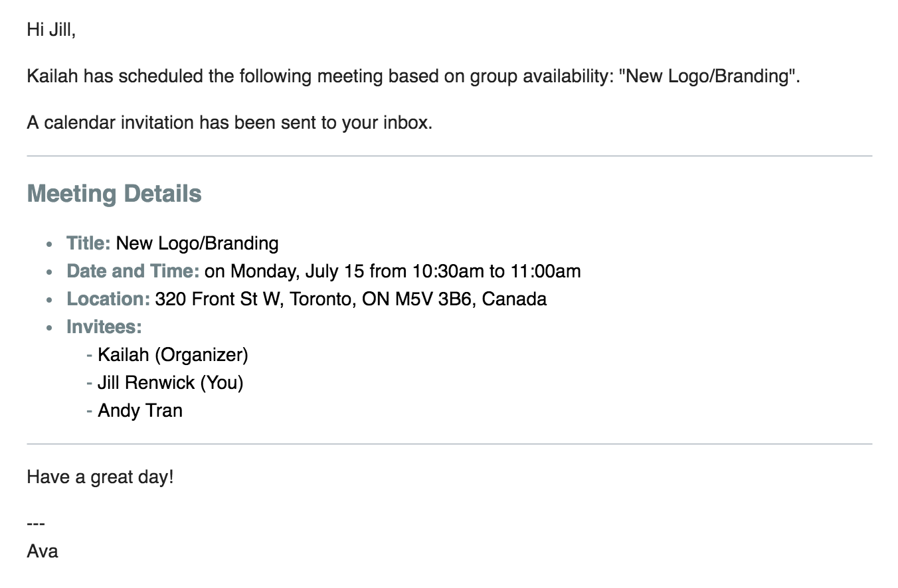The width and height of the screenshot is (898, 588).
Task: Click the first word "Kailah" in the intro sentence
Action: pyautogui.click(x=52, y=76)
